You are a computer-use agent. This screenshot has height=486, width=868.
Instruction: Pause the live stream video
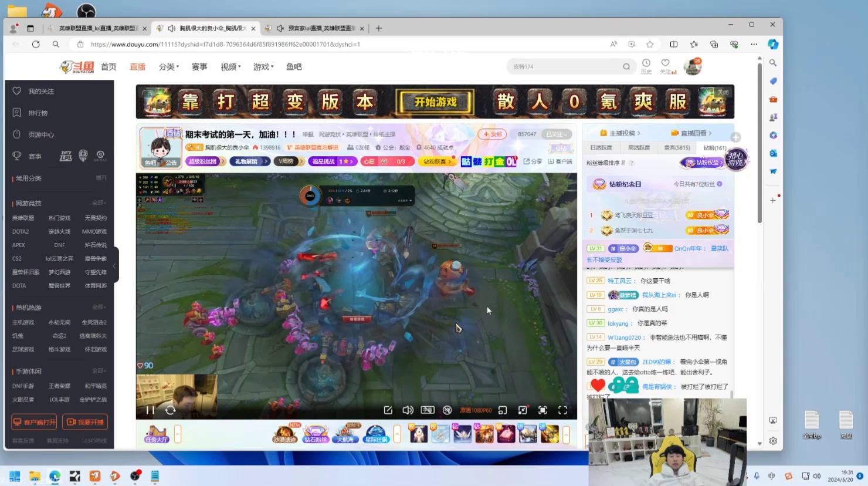pos(150,410)
